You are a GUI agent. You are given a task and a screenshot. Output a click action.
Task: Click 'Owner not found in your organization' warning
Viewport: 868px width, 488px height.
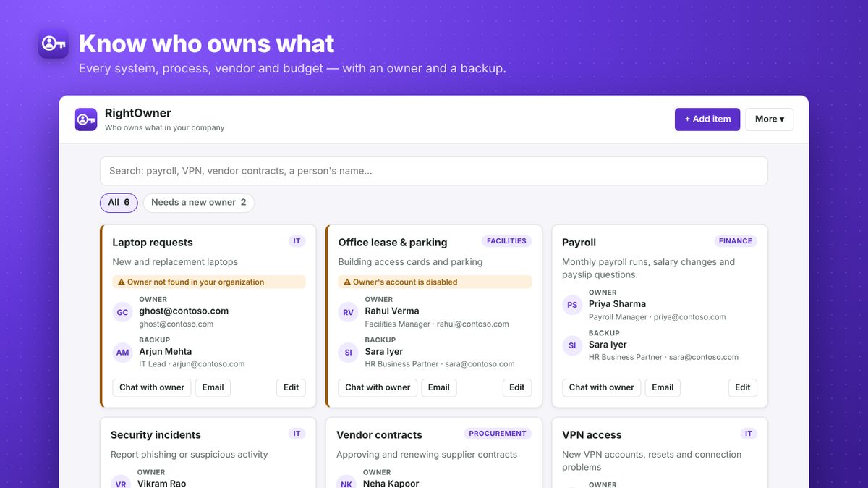pyautogui.click(x=209, y=282)
